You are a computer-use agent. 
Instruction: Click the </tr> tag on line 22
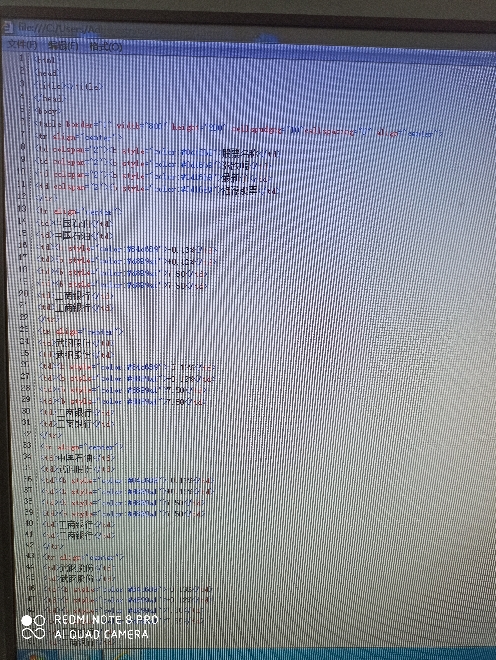tap(47, 320)
